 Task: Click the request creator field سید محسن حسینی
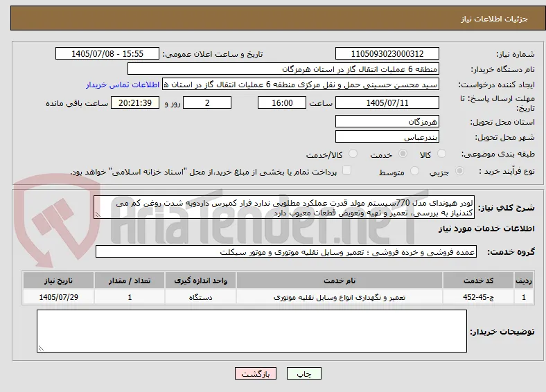[x=301, y=84]
